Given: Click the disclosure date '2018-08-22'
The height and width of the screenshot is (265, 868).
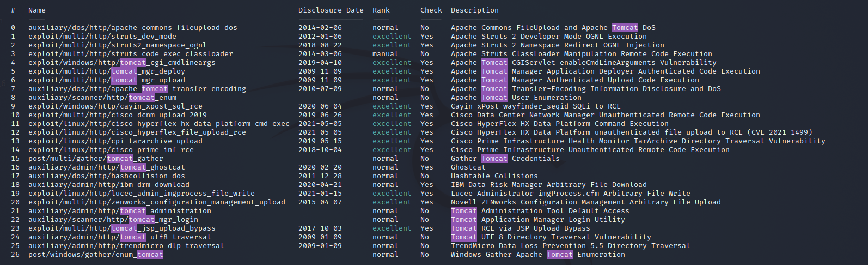Looking at the screenshot, I should pyautogui.click(x=320, y=45).
